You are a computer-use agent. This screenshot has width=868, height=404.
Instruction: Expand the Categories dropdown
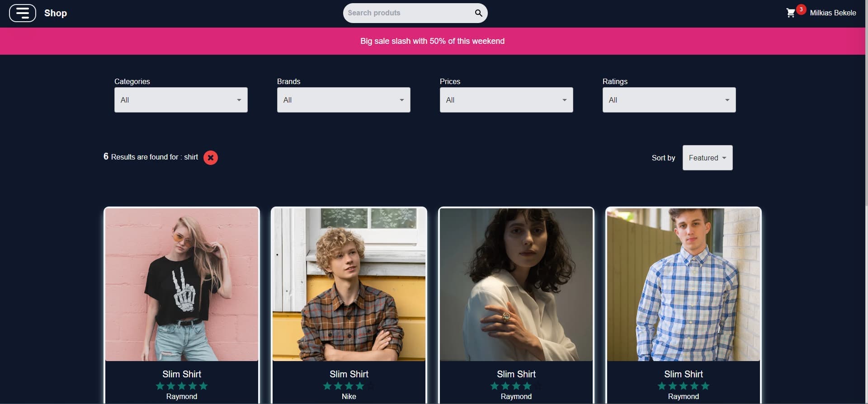(x=181, y=100)
